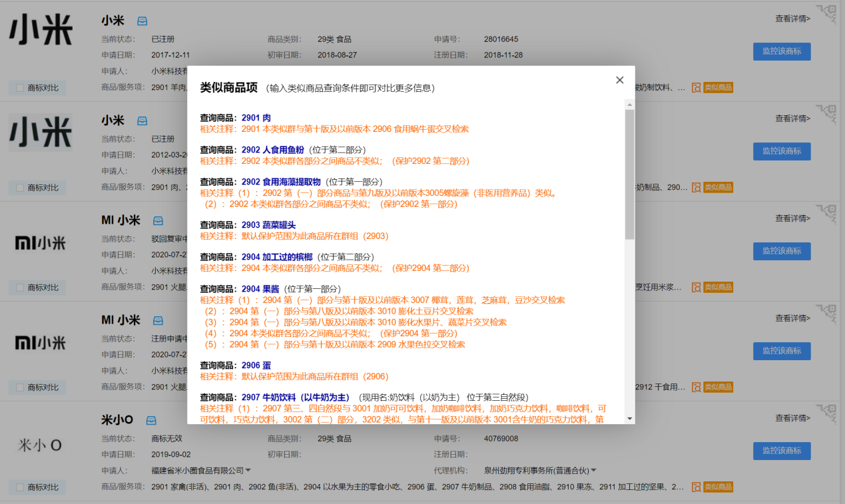845x504 pixels.
Task: Open the 米小 O logo thumbnail
Action: pos(41,445)
